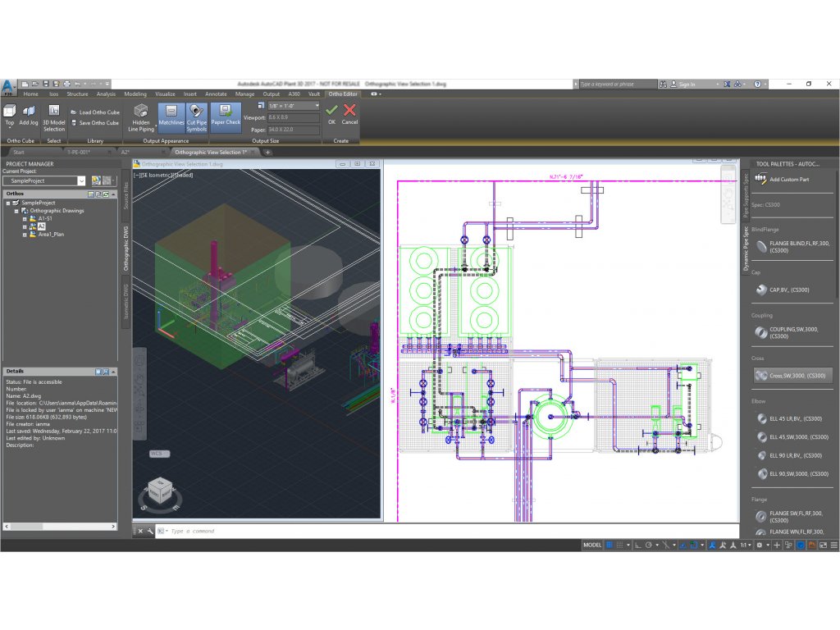Open the Structure ribbon tab
Viewport: 840px width, 630px height.
coord(77,94)
